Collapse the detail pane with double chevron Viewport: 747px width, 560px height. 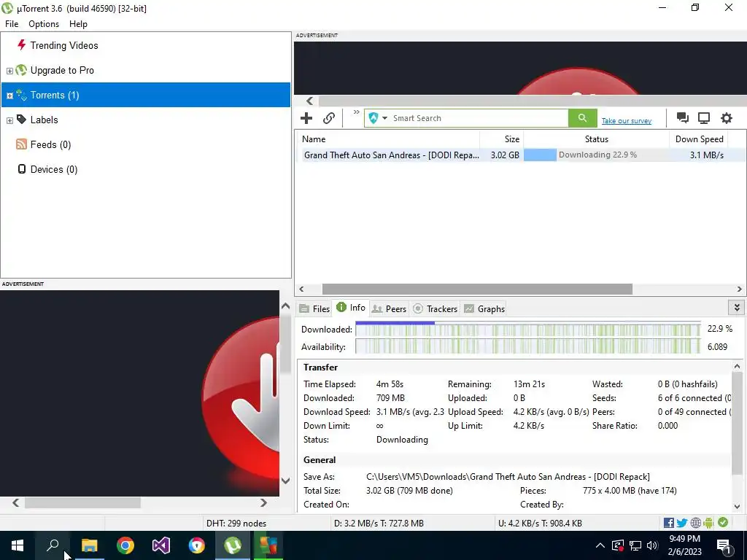tap(737, 308)
